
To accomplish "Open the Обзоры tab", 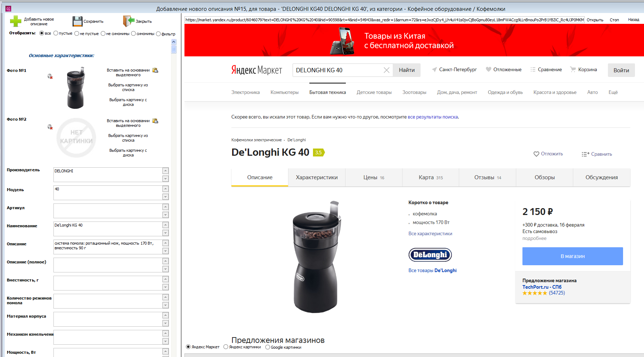I will [x=545, y=177].
